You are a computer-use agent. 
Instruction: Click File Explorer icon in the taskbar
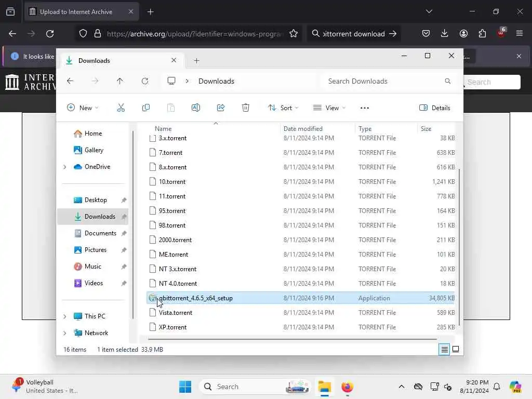click(x=324, y=387)
